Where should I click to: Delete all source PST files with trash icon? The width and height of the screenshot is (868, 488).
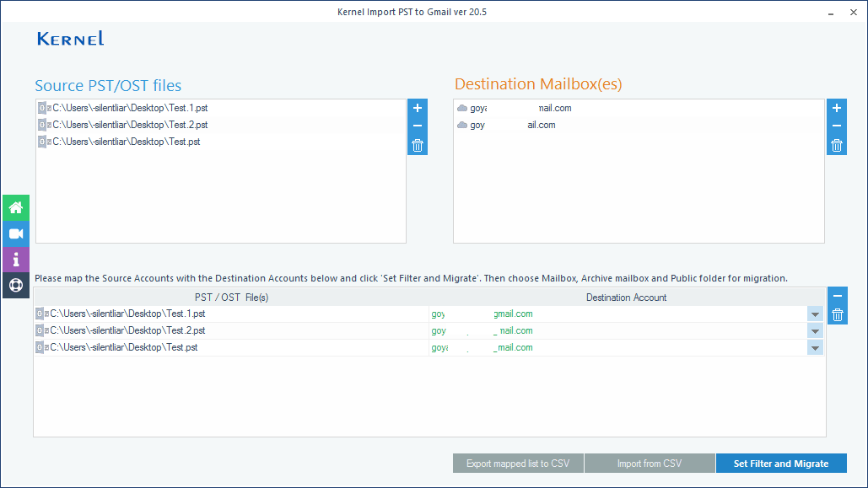click(x=418, y=146)
